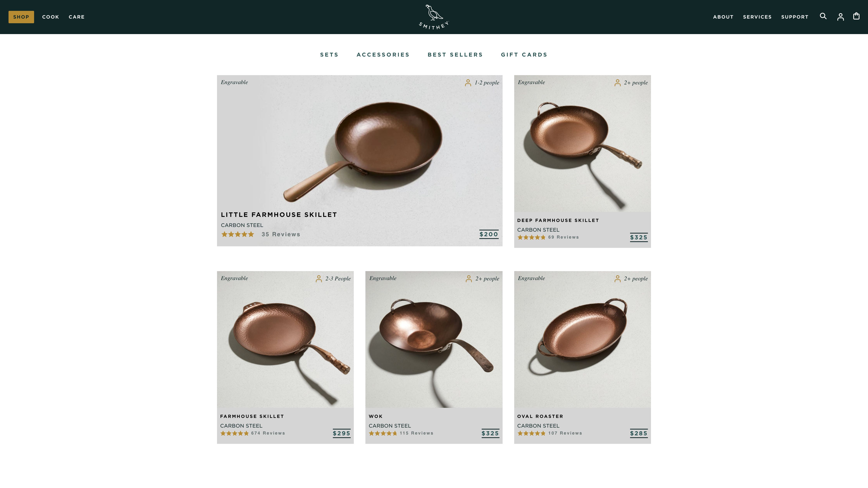The width and height of the screenshot is (868, 488).
Task: Click the Wok product image
Action: tap(434, 339)
